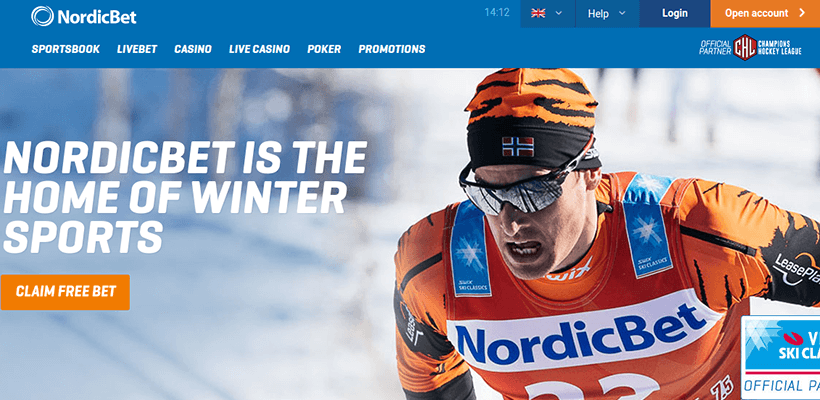Click the Open account button
Viewport: 820px width, 400px height.
click(x=765, y=14)
